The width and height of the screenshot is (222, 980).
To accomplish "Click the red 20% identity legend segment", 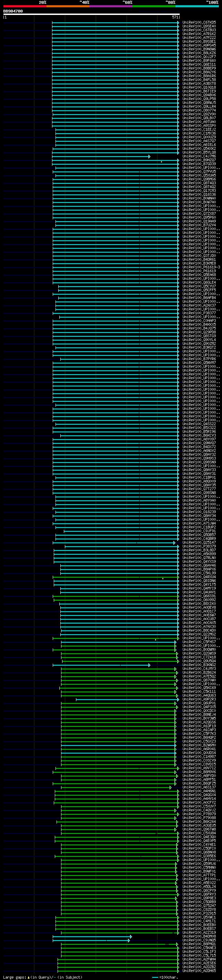I will coord(25,6).
